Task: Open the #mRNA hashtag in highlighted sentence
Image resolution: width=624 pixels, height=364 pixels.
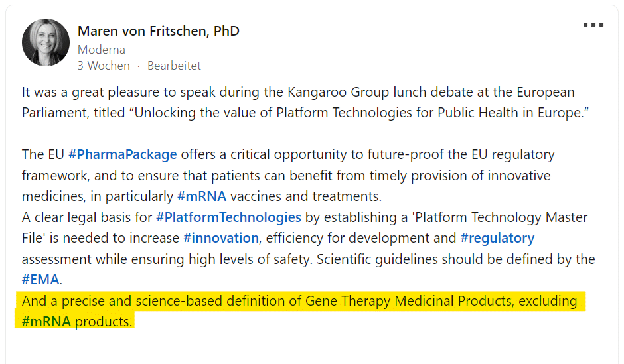Action: (x=46, y=322)
